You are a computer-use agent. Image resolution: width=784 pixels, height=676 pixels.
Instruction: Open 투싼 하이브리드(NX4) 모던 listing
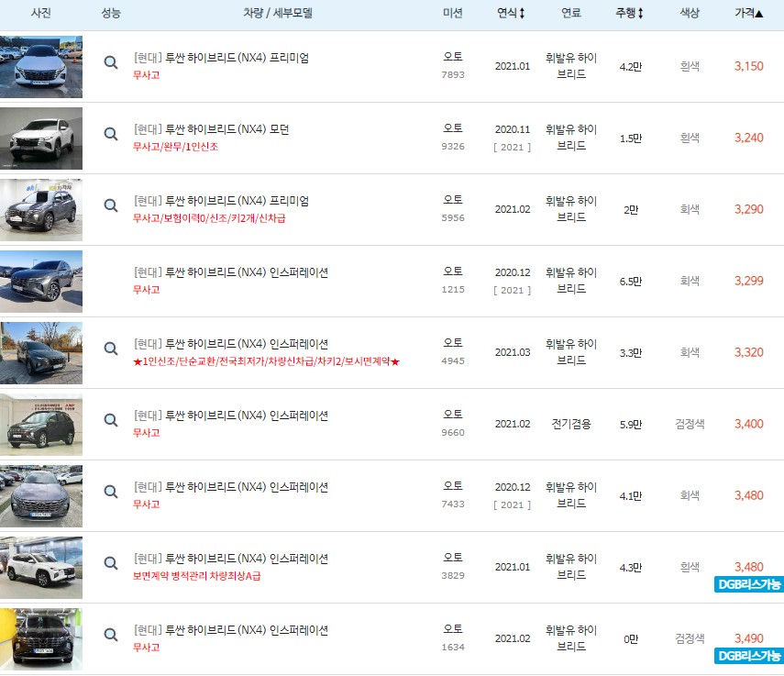[211, 129]
